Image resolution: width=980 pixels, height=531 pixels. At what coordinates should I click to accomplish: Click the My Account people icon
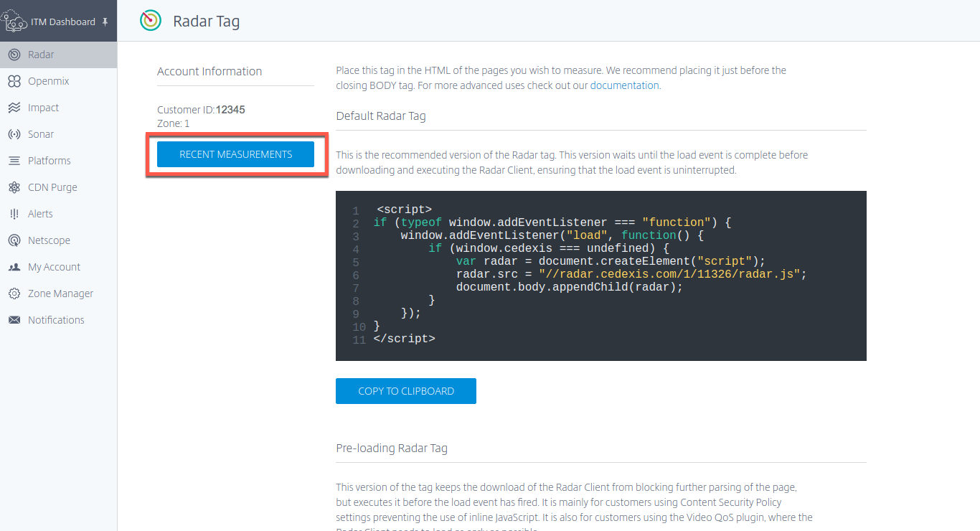[x=14, y=267]
